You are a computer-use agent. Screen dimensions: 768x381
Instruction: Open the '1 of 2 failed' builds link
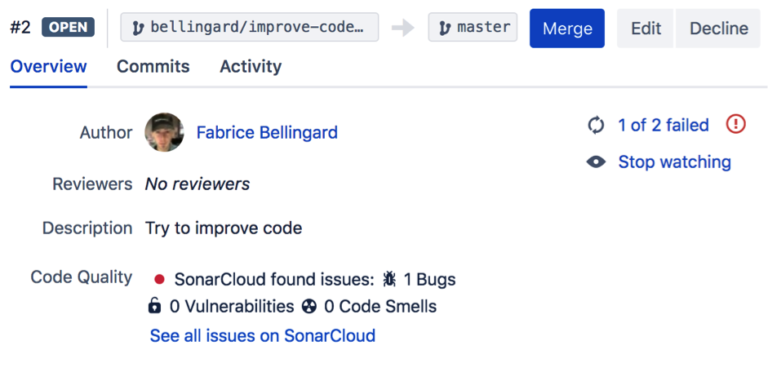tap(663, 125)
